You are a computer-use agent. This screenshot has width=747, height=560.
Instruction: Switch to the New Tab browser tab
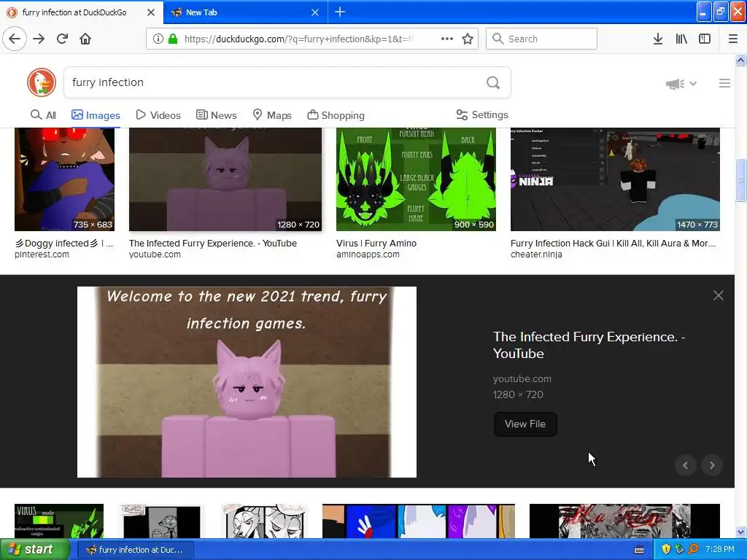pyautogui.click(x=245, y=12)
